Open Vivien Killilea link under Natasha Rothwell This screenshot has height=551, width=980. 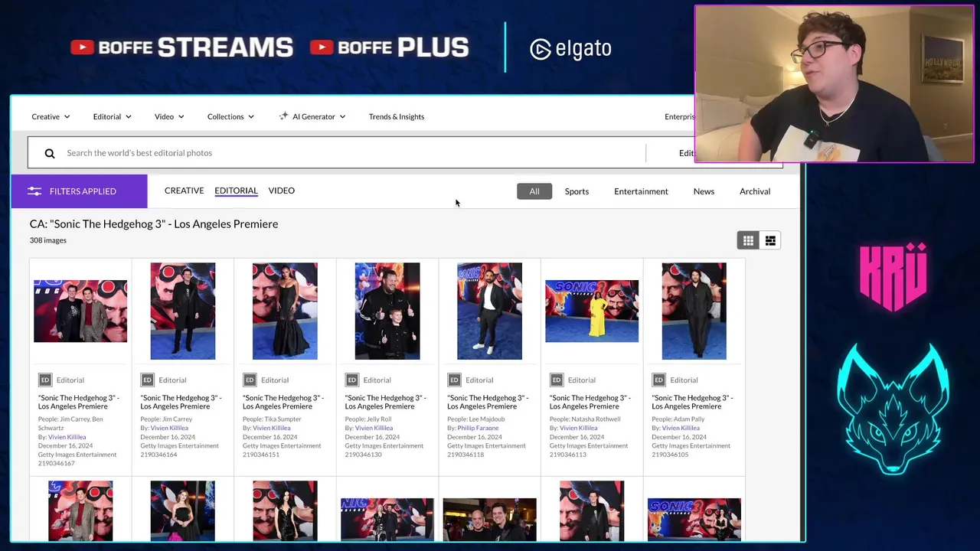pyautogui.click(x=578, y=428)
